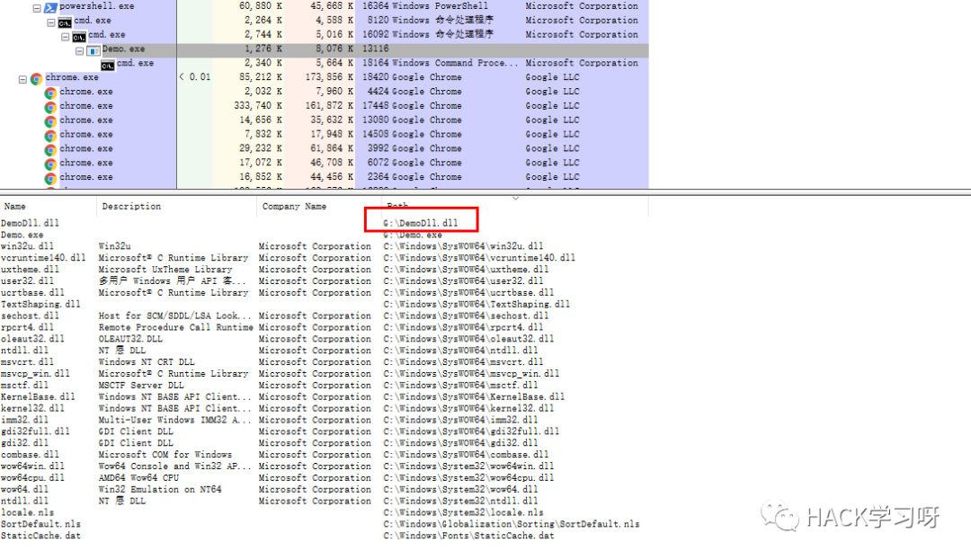Select chrome.exe process with PID 3992
The image size is (971, 560).
(325, 148)
